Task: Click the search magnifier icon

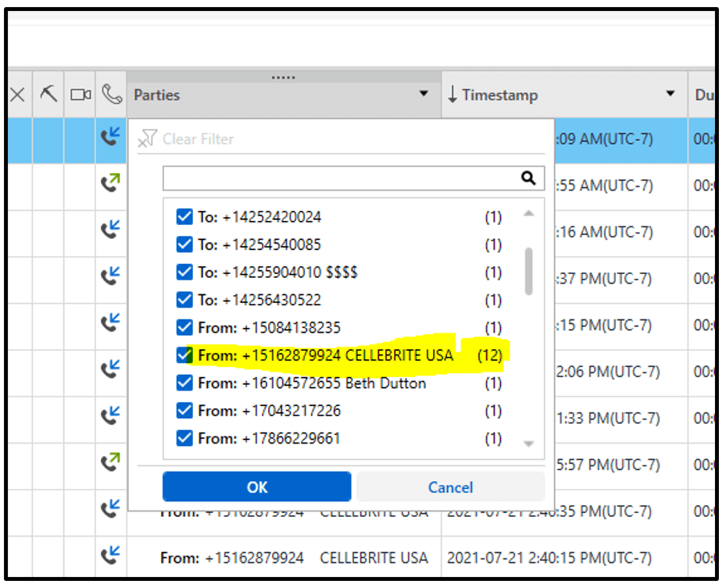Action: [x=528, y=178]
